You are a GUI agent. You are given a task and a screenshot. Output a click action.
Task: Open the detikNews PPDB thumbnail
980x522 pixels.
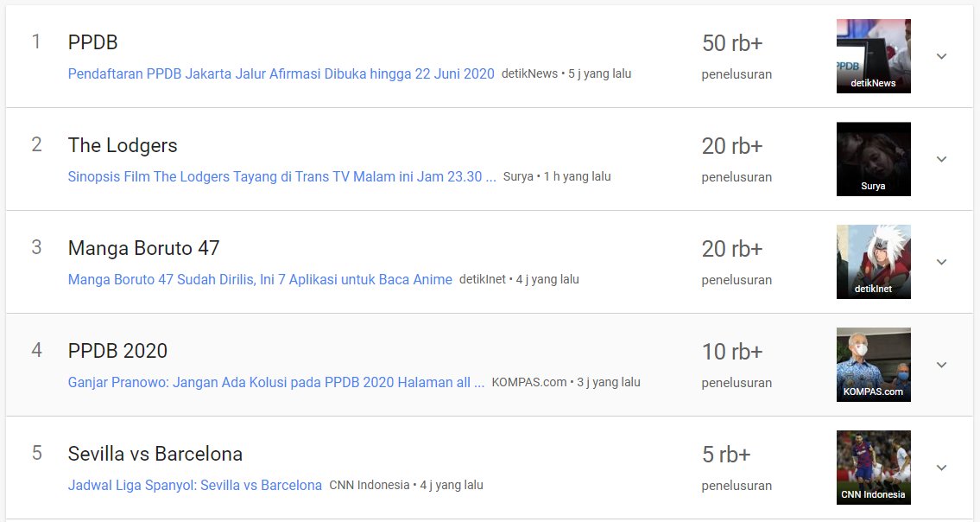coord(873,56)
